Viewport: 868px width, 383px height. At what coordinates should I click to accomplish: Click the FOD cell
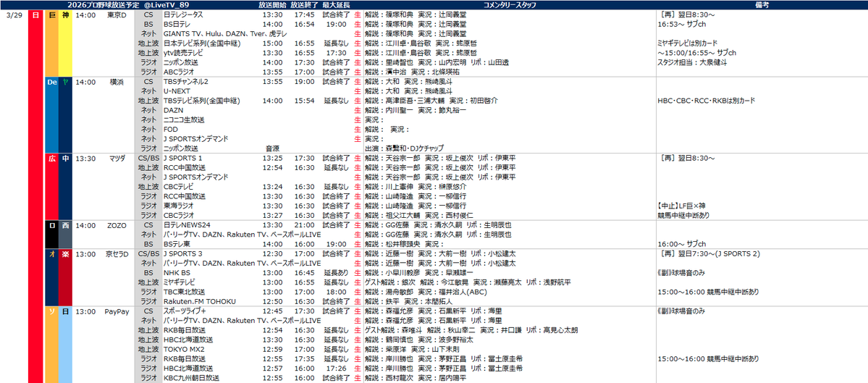[x=170, y=130]
